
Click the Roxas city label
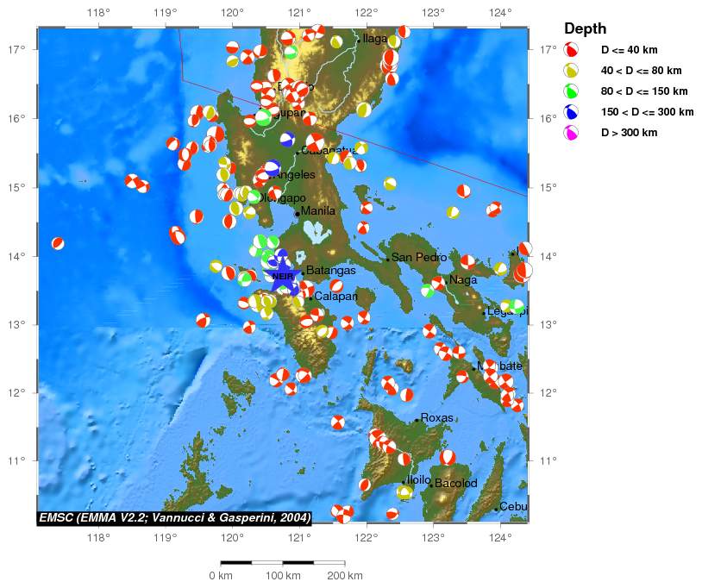click(x=436, y=418)
